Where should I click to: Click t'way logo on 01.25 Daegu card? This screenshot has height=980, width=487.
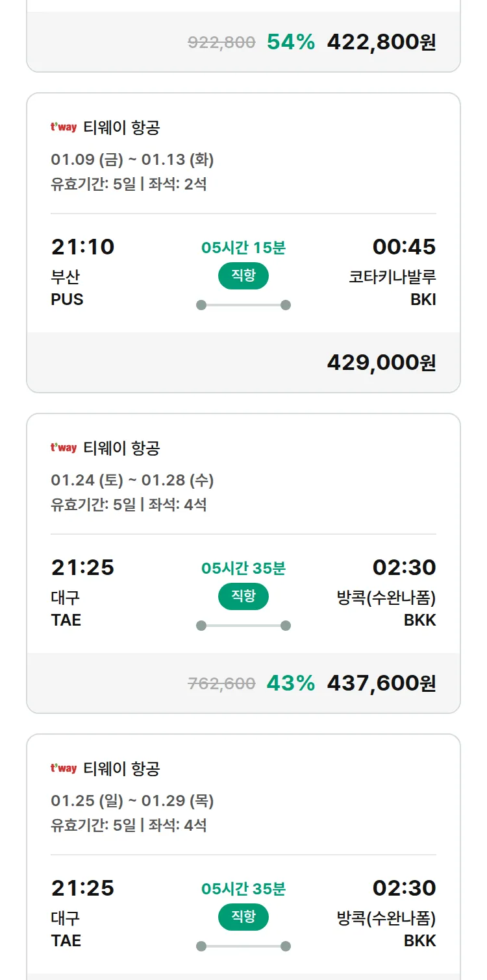click(x=64, y=768)
